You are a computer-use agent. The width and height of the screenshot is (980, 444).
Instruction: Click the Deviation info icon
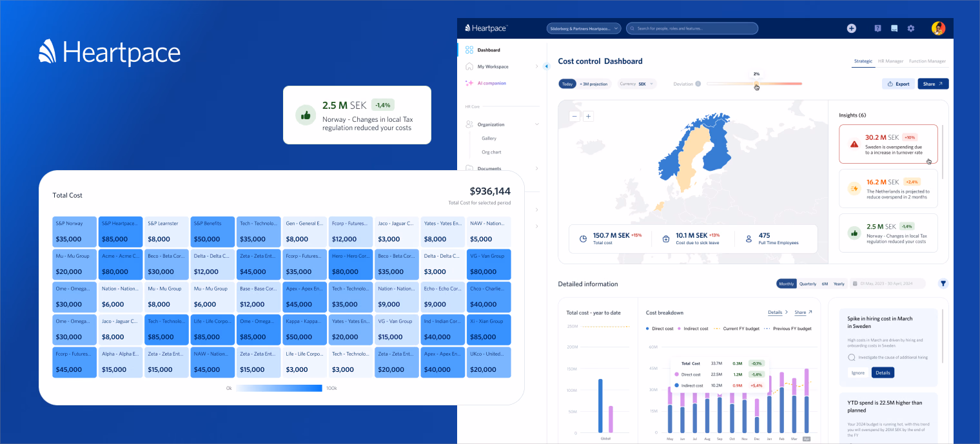[x=698, y=84]
